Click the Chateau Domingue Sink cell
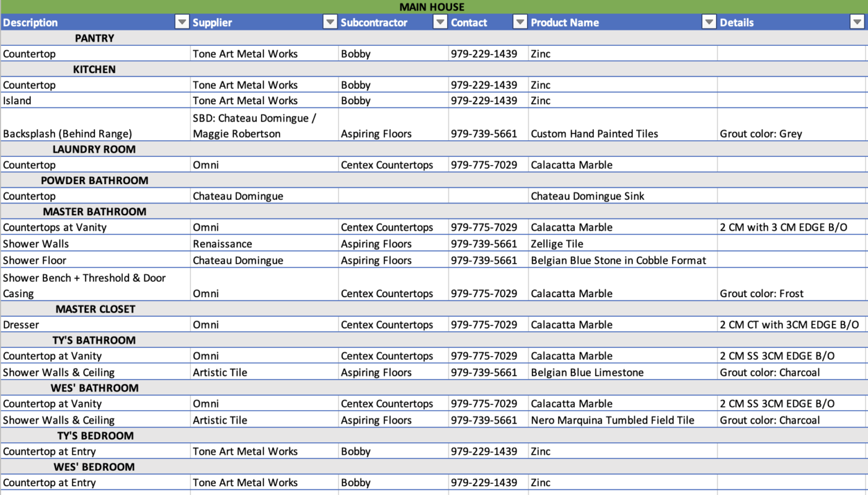The height and width of the screenshot is (495, 868). (622, 196)
